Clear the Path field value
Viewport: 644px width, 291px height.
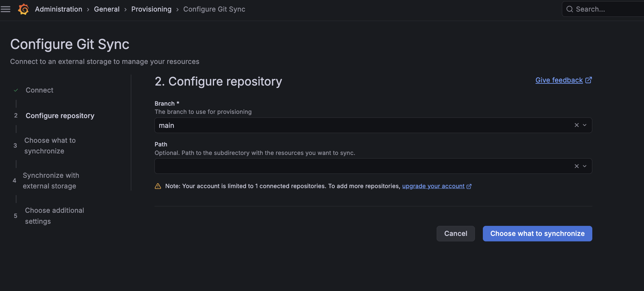click(x=576, y=166)
